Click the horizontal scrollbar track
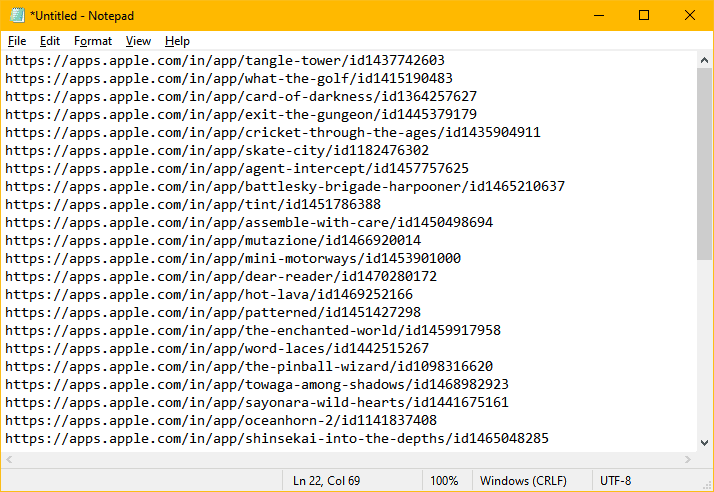Screen dimensions: 714x492 [x=349, y=460]
